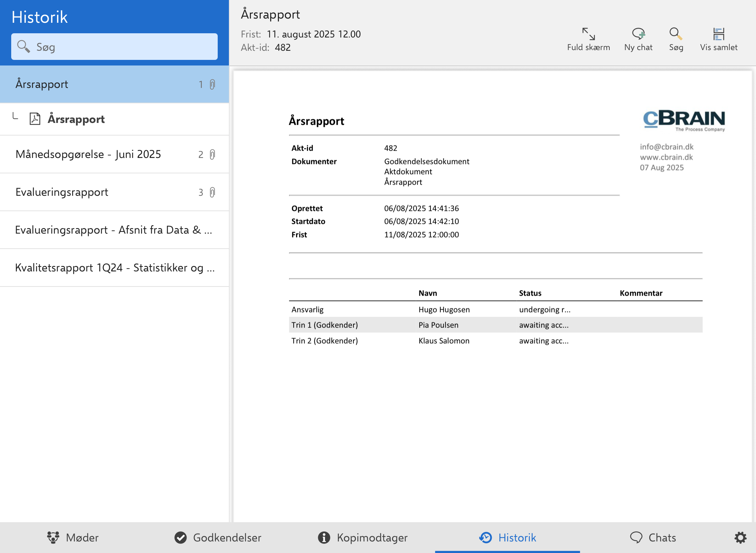The image size is (756, 553).
Task: Click the PDF document icon beside Årsrapport
Action: tap(35, 119)
